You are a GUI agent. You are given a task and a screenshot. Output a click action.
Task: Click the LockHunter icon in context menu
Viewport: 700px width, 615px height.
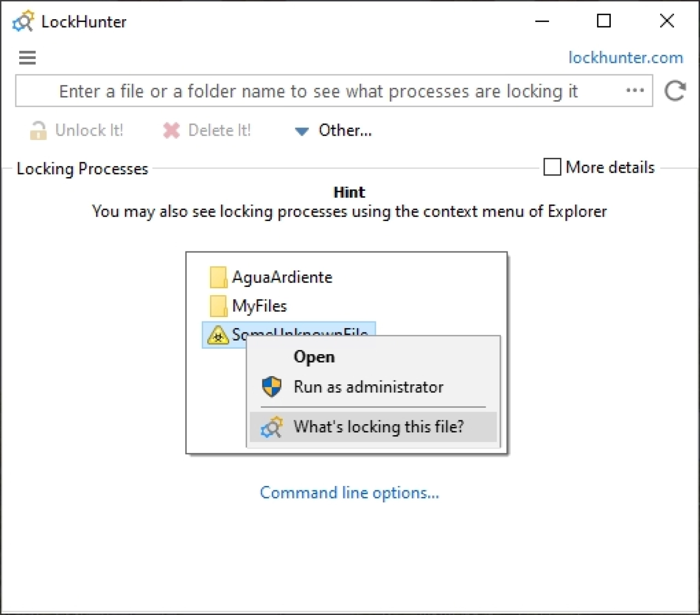point(272,427)
